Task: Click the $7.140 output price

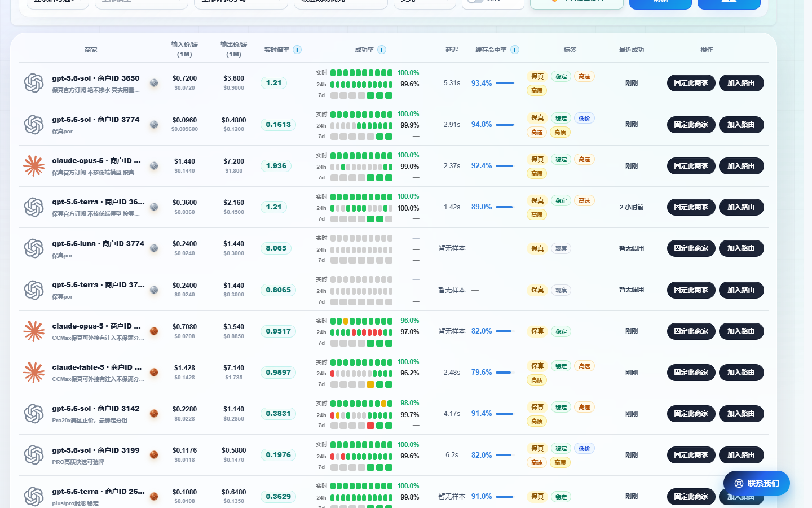Action: click(233, 367)
